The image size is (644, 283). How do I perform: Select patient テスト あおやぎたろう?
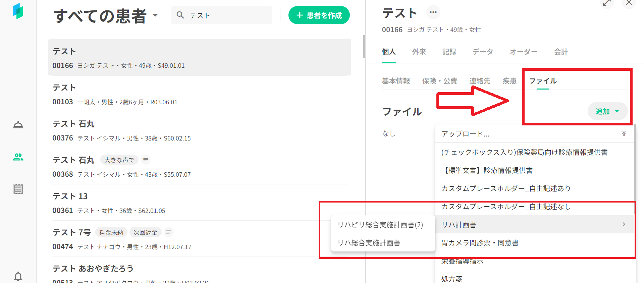(200, 270)
